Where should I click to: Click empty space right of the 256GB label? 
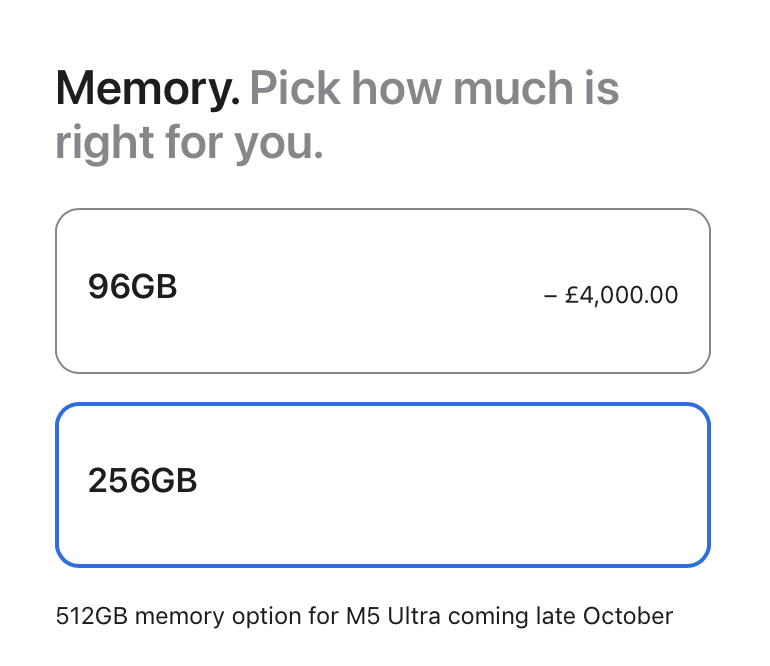click(442, 485)
